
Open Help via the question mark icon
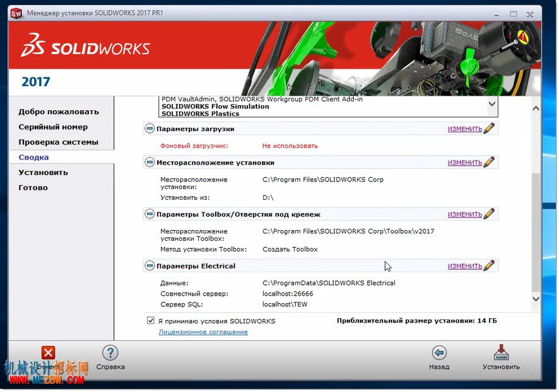[x=110, y=353]
